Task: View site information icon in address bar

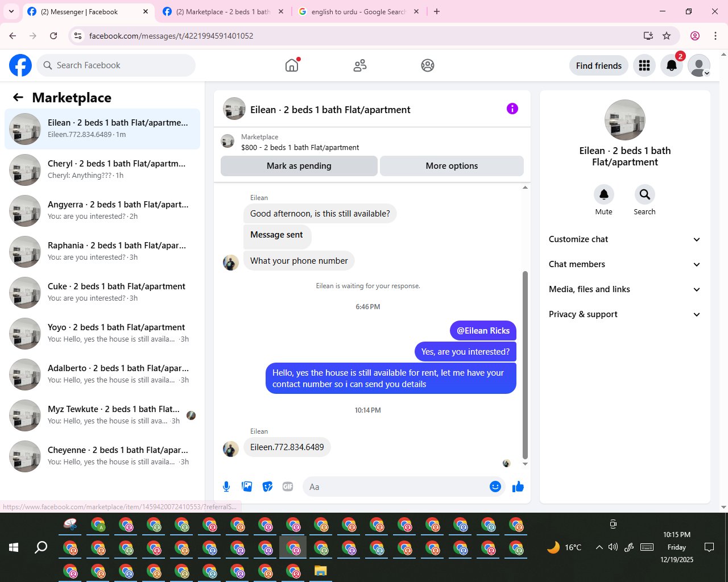Action: (x=78, y=36)
